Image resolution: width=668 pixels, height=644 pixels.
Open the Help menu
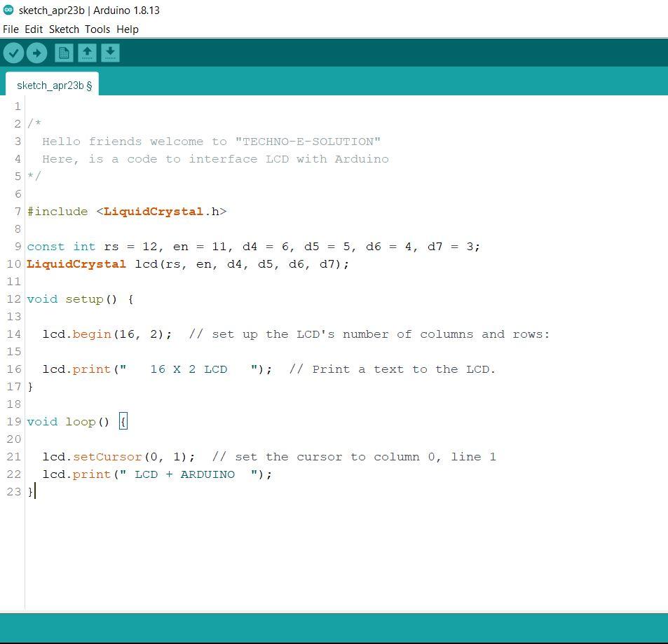click(128, 29)
